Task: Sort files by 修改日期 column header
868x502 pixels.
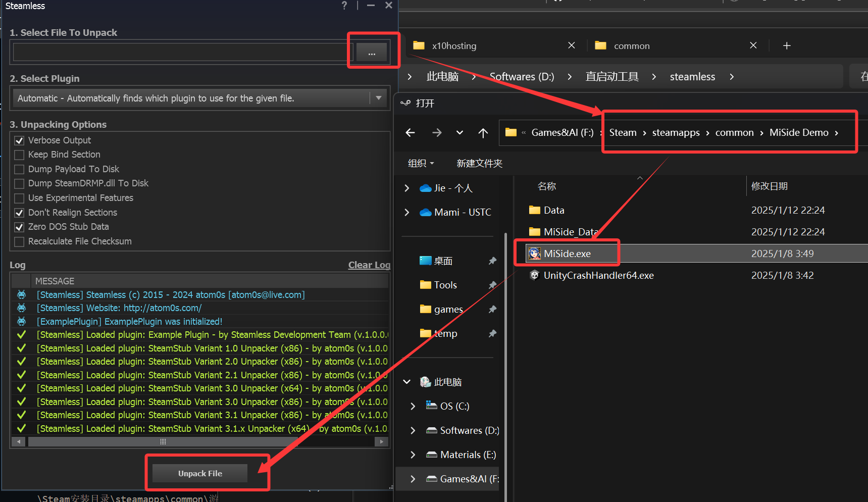Action: tap(769, 186)
